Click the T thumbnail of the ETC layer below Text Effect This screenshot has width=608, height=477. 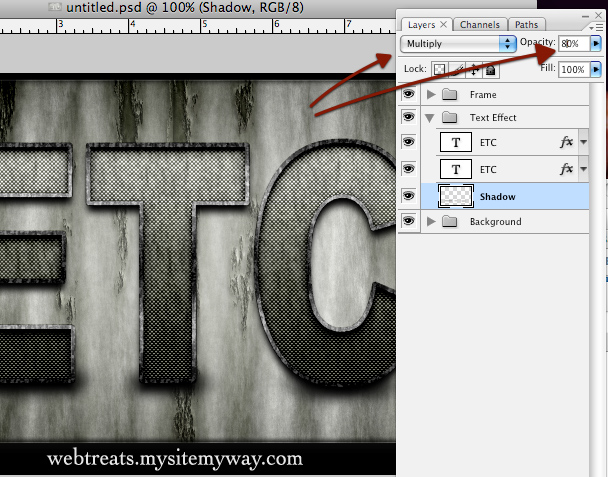[x=456, y=142]
